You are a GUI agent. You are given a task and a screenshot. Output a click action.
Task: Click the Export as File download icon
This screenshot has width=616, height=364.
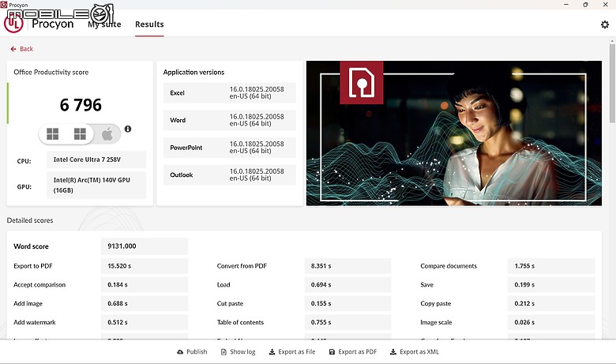[272, 352]
